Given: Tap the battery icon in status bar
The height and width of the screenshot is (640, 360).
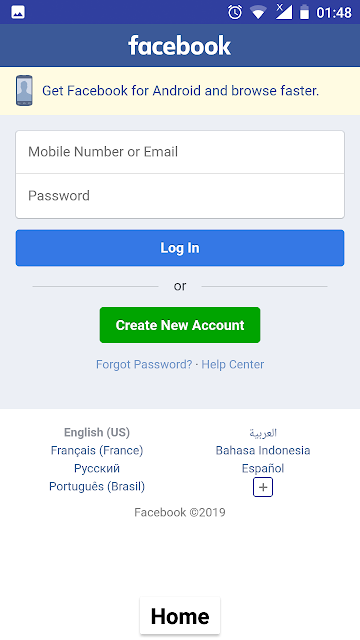Looking at the screenshot, I should [304, 12].
